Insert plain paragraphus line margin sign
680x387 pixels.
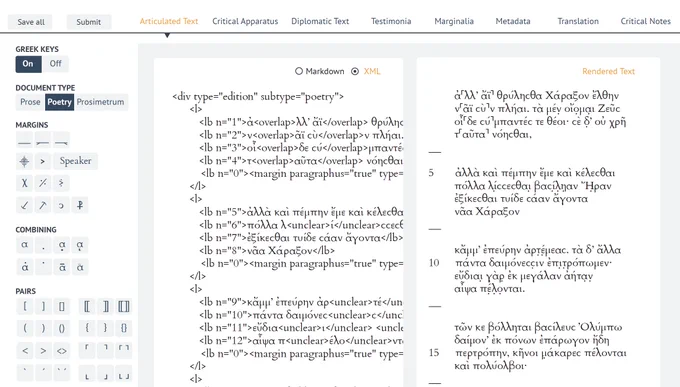coord(24,140)
